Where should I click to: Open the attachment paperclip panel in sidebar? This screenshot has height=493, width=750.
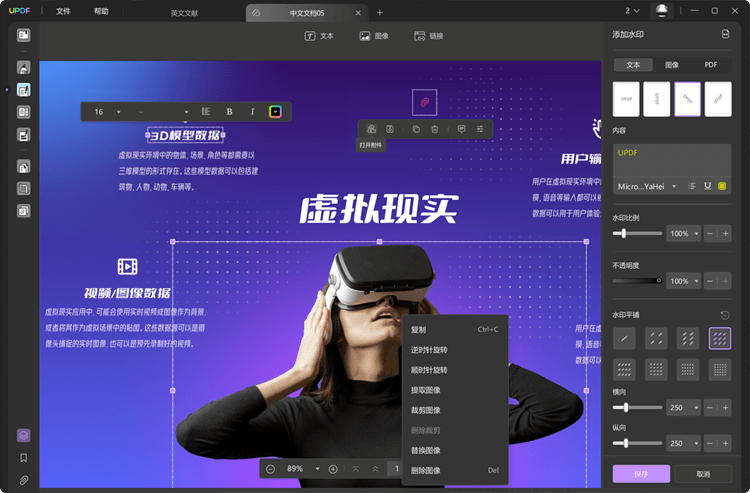(x=23, y=480)
